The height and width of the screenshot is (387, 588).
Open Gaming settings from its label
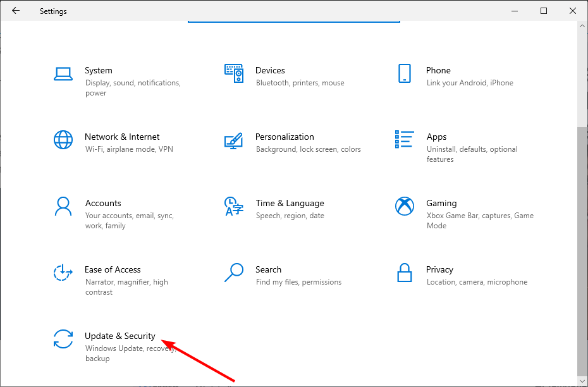(441, 203)
